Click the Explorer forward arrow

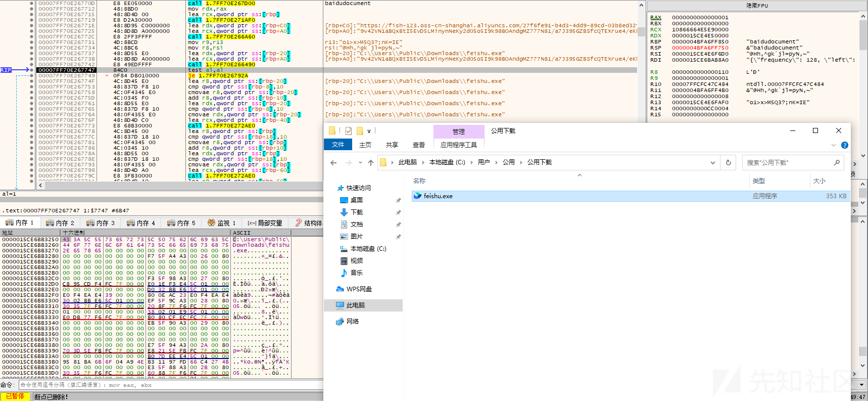click(x=348, y=162)
